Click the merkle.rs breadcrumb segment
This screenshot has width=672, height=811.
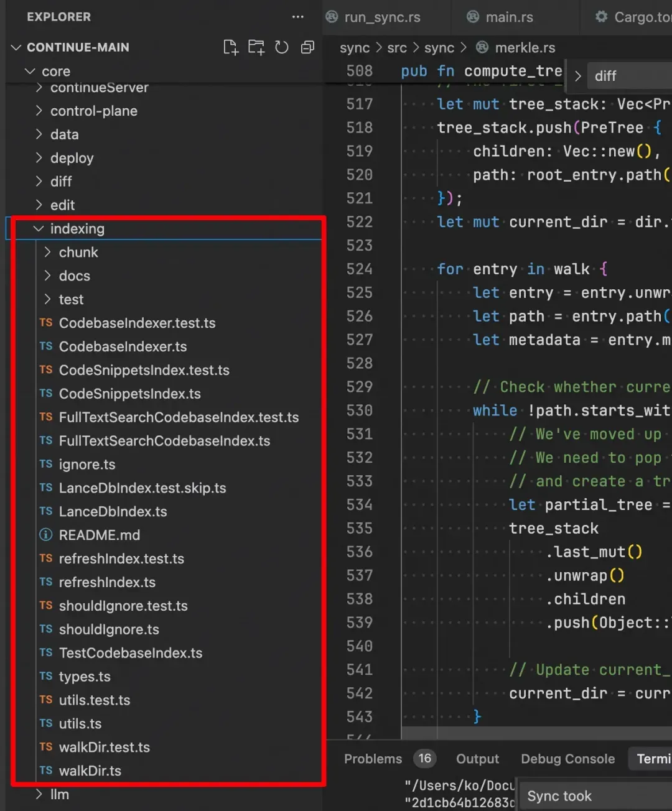tap(525, 48)
